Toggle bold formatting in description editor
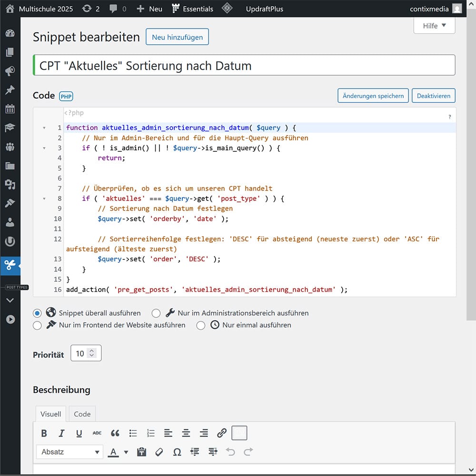The image size is (476, 476). [44, 433]
